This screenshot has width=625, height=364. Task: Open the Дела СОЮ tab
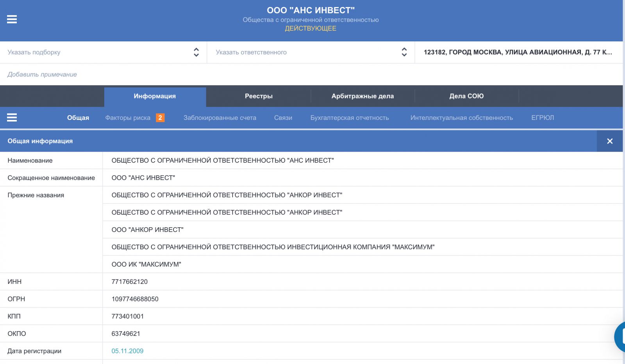(466, 96)
